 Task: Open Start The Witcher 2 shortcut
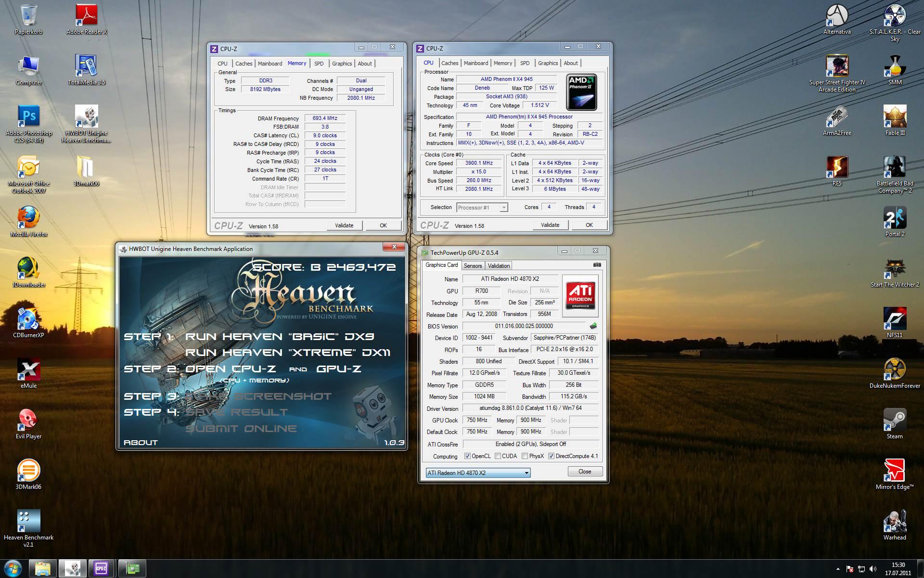(895, 272)
